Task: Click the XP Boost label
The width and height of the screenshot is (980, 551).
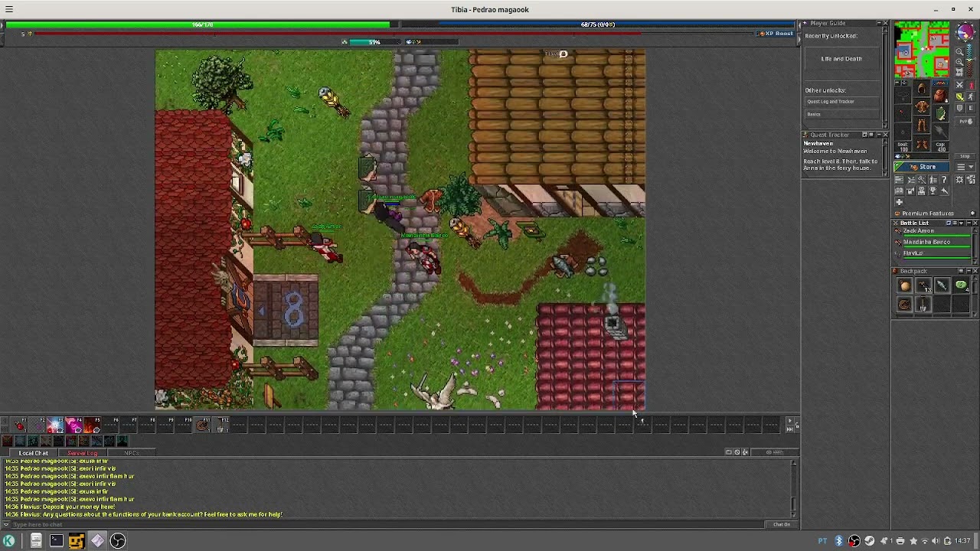Action: [x=776, y=33]
